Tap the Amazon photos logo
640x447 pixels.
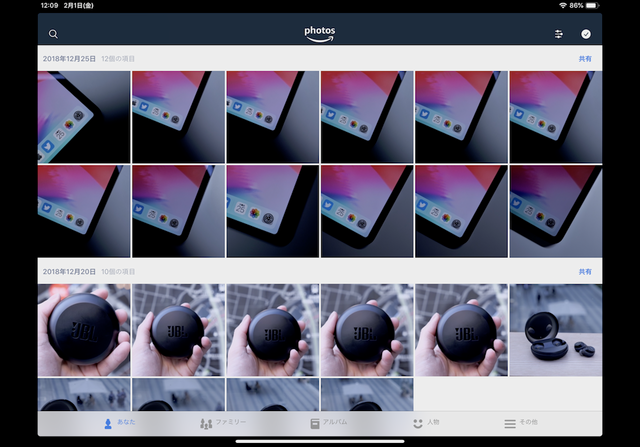320,34
